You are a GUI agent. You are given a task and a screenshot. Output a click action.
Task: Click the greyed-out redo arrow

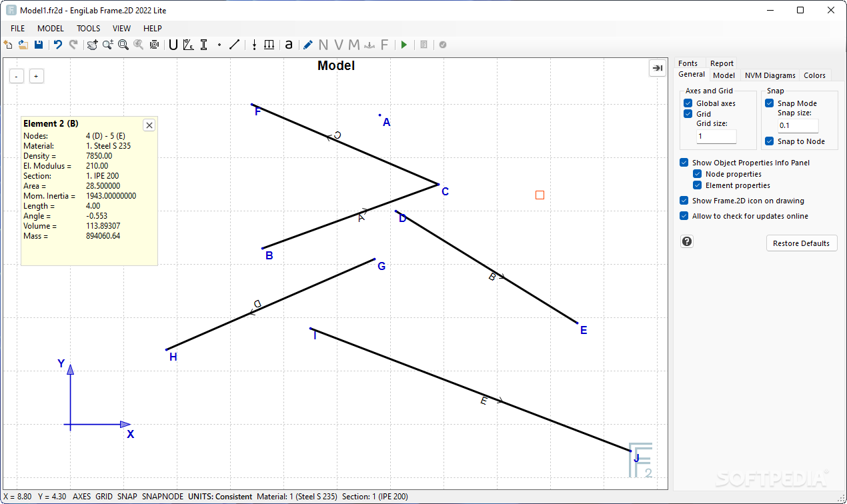(73, 45)
